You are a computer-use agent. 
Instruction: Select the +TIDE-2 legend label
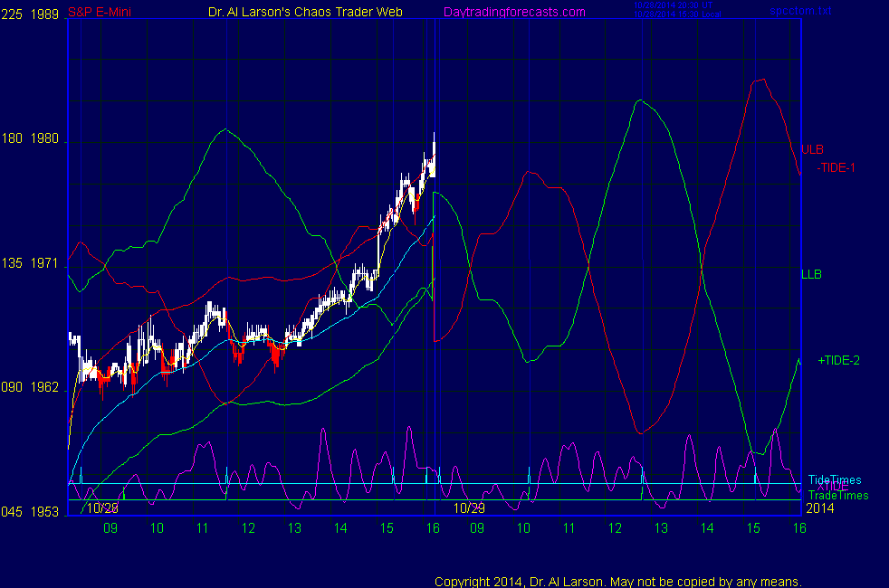[x=838, y=360]
